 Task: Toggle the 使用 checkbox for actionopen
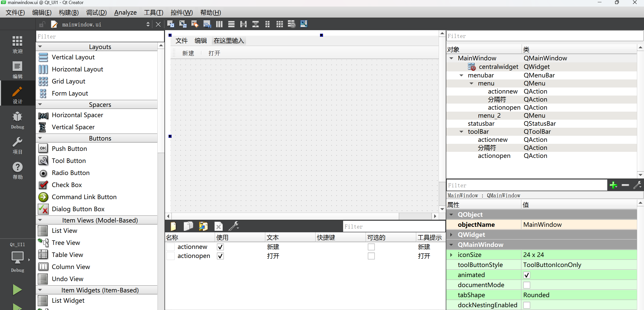coord(220,256)
